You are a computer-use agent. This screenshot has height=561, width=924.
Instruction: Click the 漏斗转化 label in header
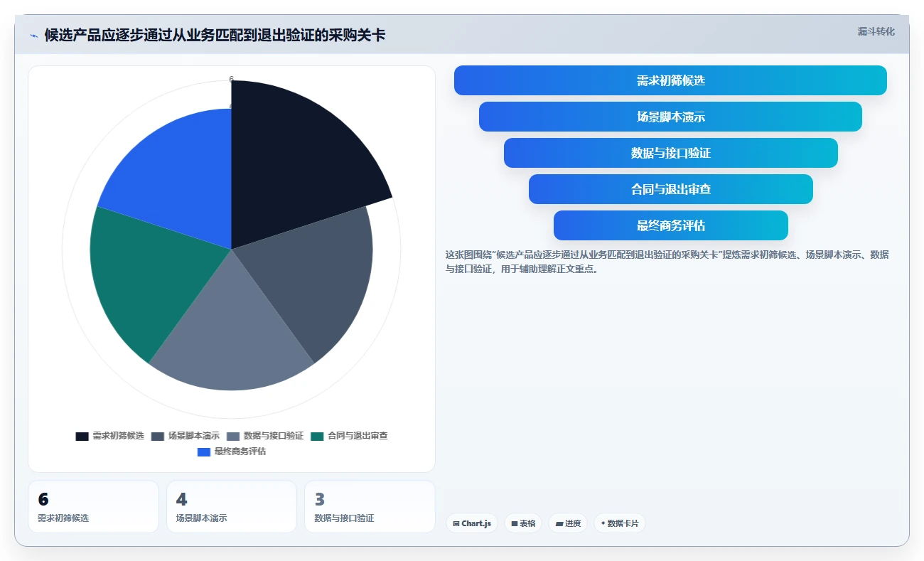click(876, 31)
